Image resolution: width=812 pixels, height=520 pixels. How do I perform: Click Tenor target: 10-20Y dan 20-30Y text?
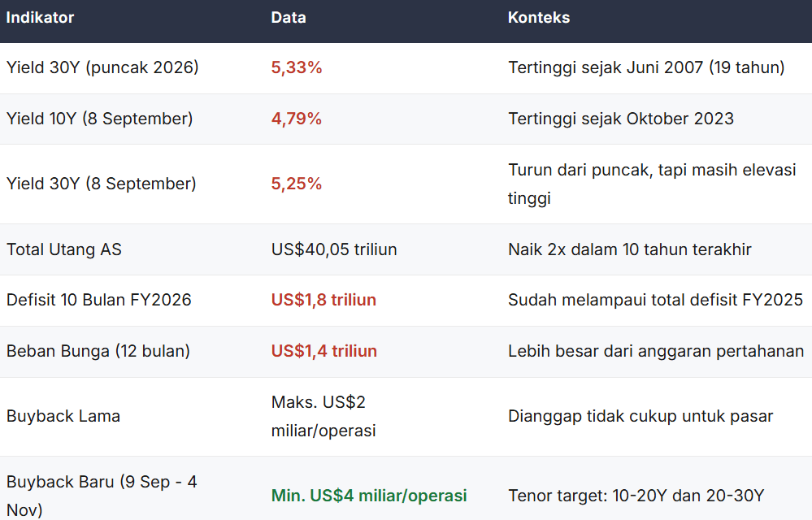[636, 496]
